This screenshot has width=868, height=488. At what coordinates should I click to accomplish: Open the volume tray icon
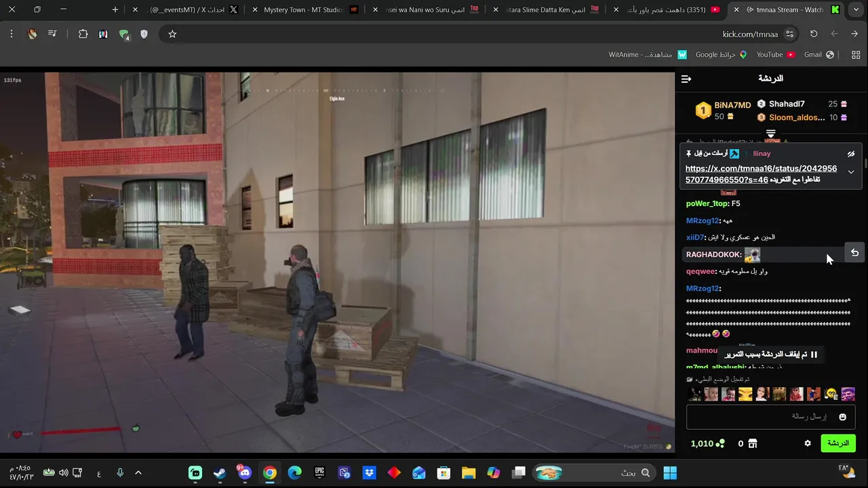tap(63, 472)
